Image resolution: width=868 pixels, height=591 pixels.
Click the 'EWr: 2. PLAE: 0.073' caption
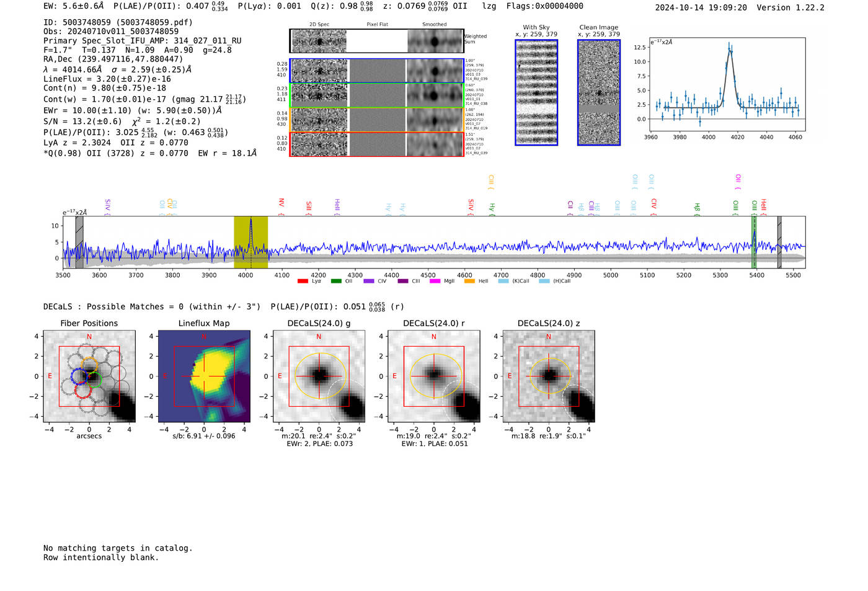click(x=319, y=444)
